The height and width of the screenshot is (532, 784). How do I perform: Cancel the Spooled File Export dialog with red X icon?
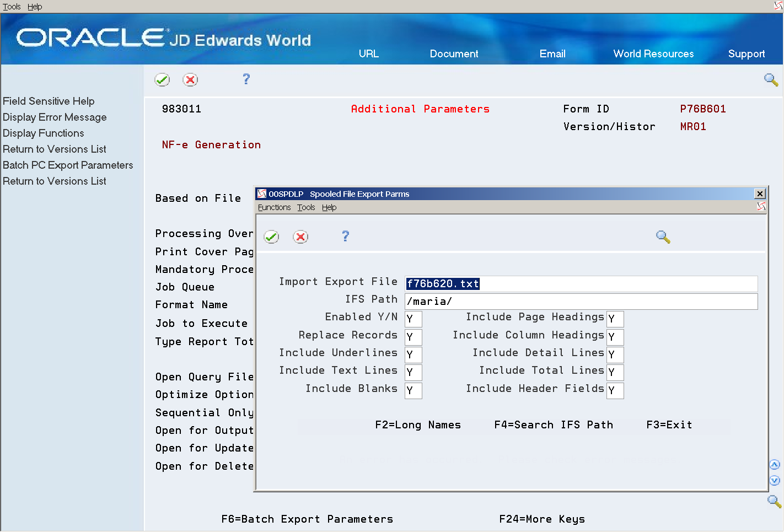(x=300, y=237)
